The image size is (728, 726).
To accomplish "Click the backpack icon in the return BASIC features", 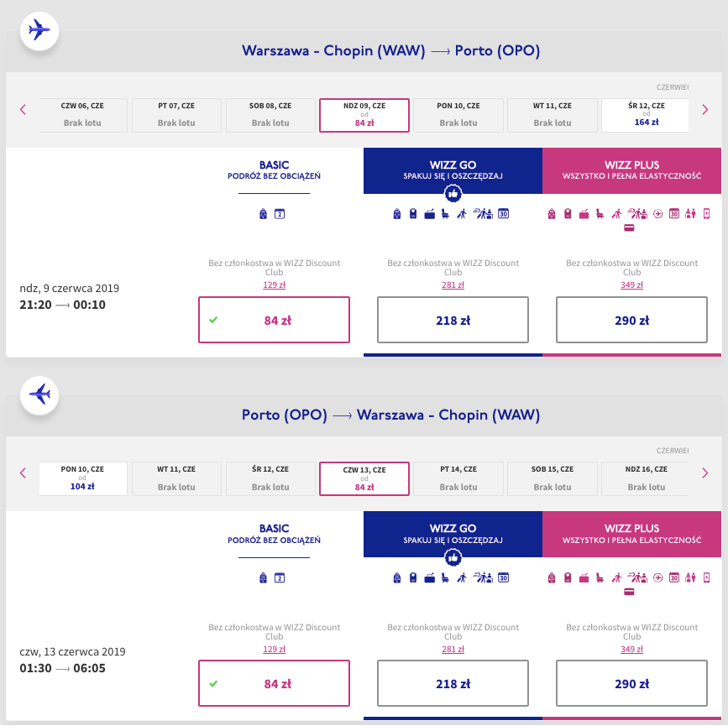I will tap(264, 577).
